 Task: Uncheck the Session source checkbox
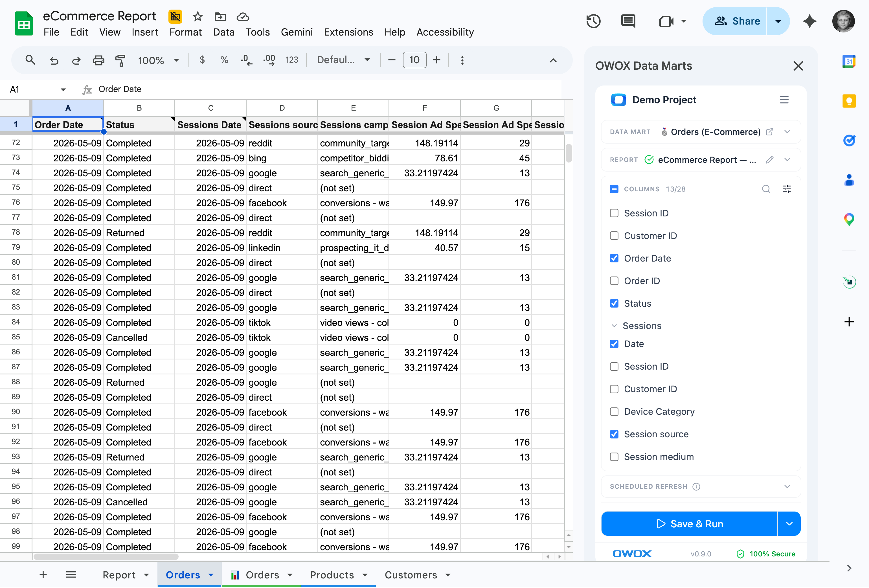tap(614, 434)
